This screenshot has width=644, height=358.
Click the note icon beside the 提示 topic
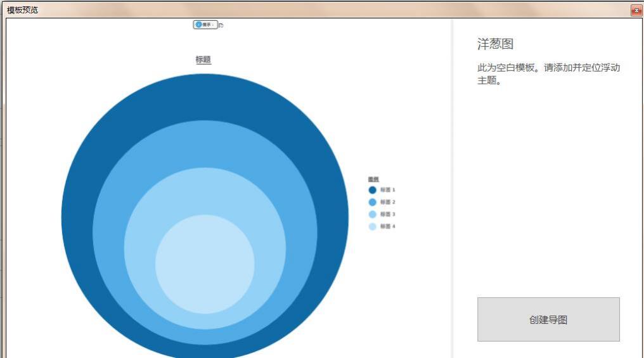(x=221, y=25)
